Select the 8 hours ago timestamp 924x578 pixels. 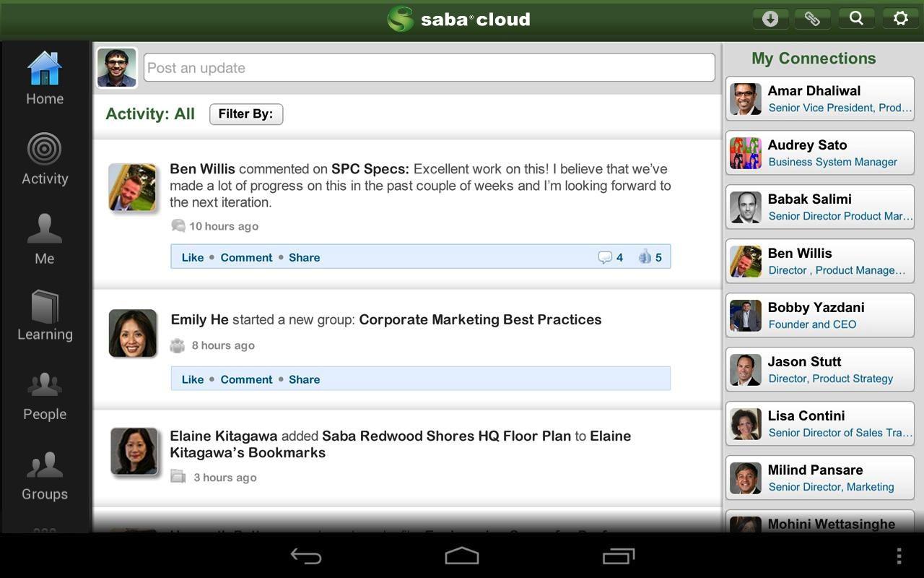tap(223, 345)
